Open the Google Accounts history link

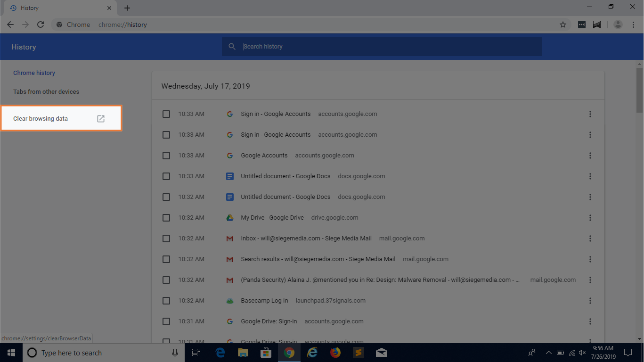point(264,156)
